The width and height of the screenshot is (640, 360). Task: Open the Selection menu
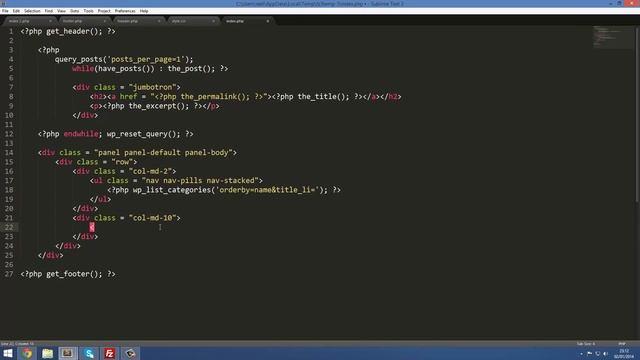(x=32, y=11)
